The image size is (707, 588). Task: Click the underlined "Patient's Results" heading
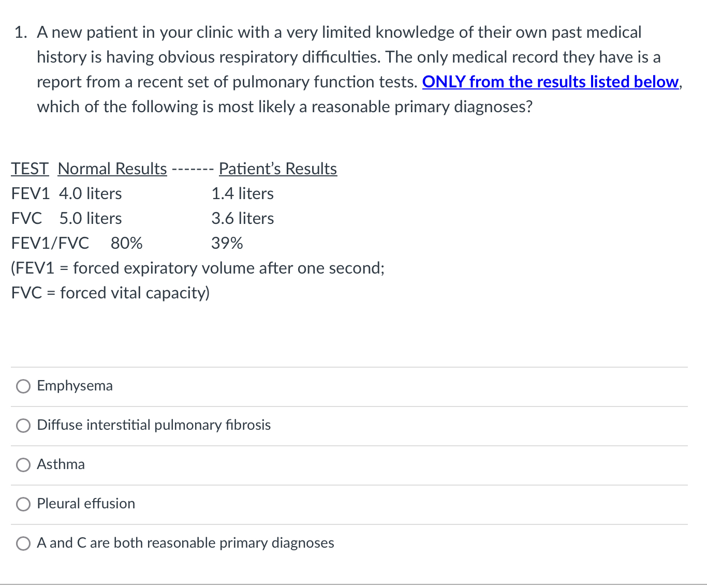[277, 169]
